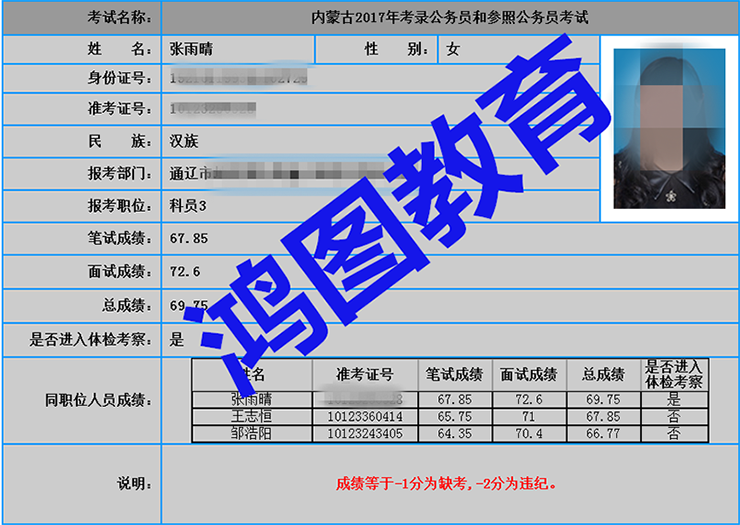The height and width of the screenshot is (525, 740).
Task: Click the 汉族 value in 民族 row
Action: coord(185,141)
